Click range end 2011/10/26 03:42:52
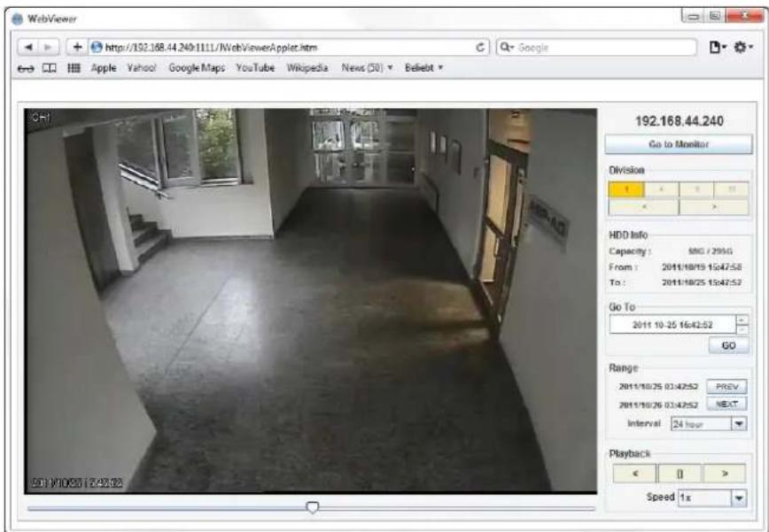The image size is (769, 532). click(658, 405)
